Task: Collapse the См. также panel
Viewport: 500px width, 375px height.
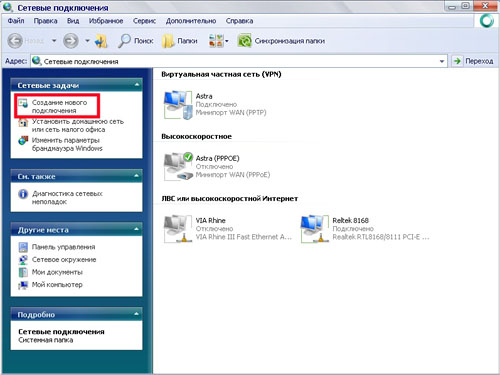Action: 137,176
